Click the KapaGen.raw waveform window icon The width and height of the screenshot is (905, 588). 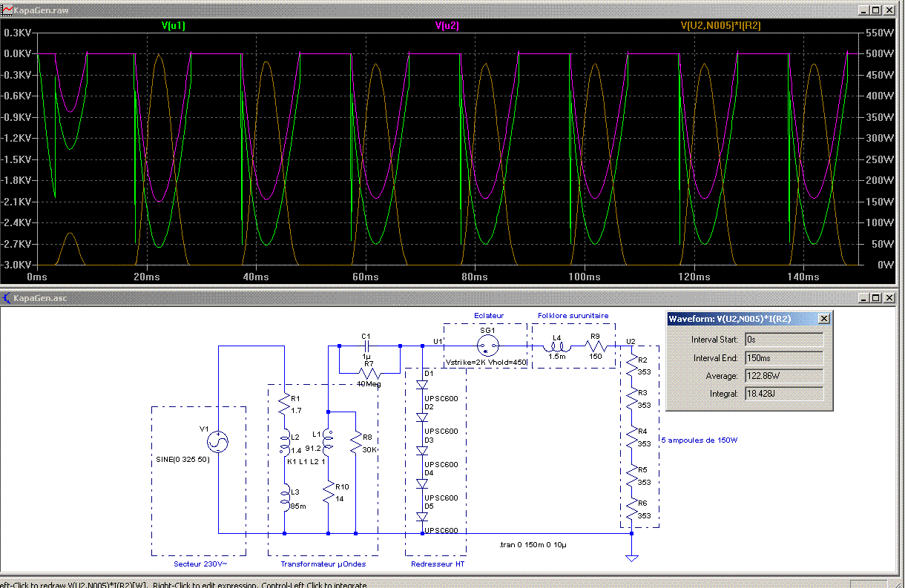click(x=7, y=11)
